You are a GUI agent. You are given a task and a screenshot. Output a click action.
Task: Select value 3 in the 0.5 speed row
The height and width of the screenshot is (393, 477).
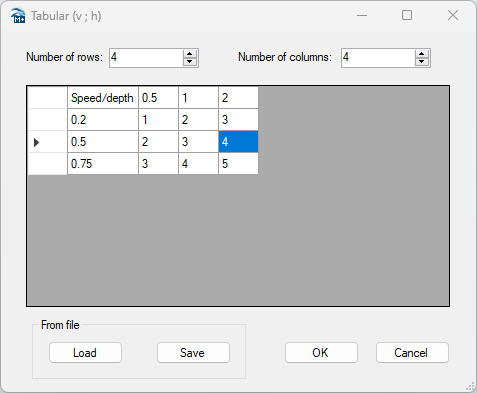(x=198, y=142)
